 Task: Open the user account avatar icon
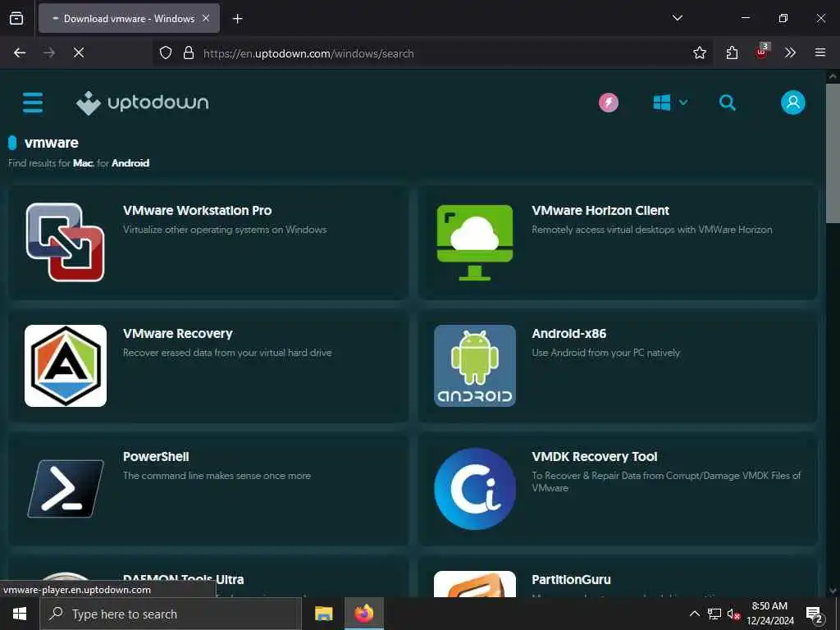pyautogui.click(x=793, y=103)
